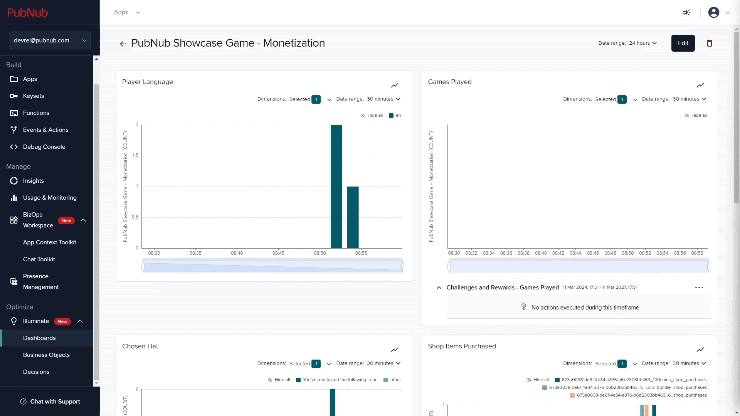This screenshot has height=416, width=740.
Task: Click the Edit button
Action: click(683, 43)
